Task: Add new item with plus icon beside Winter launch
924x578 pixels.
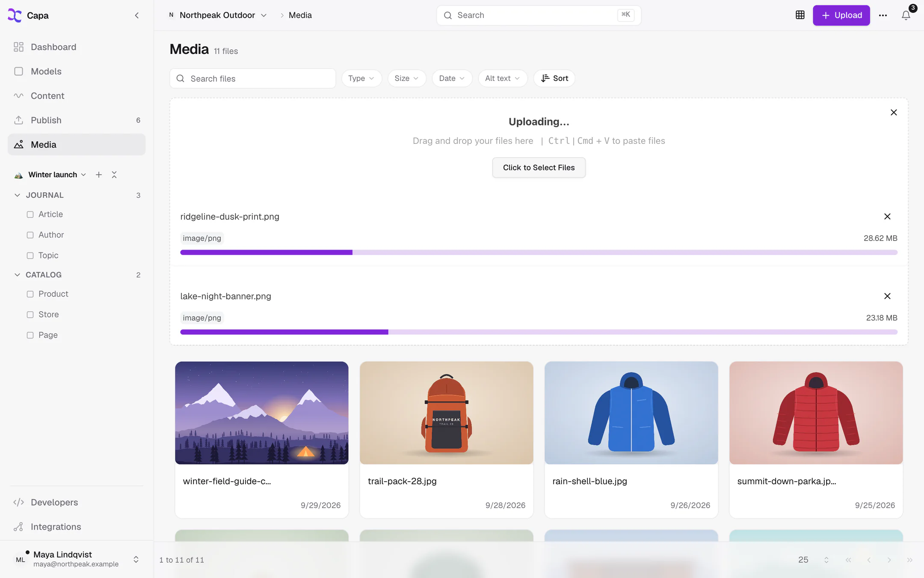Action: pyautogui.click(x=99, y=175)
